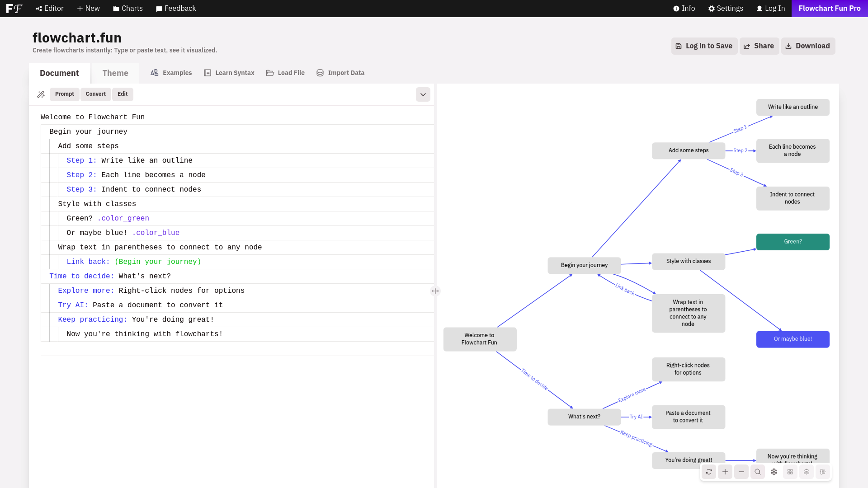Click the 'Time to decide' edge label
This screenshot has height=488, width=868.
coord(534,380)
